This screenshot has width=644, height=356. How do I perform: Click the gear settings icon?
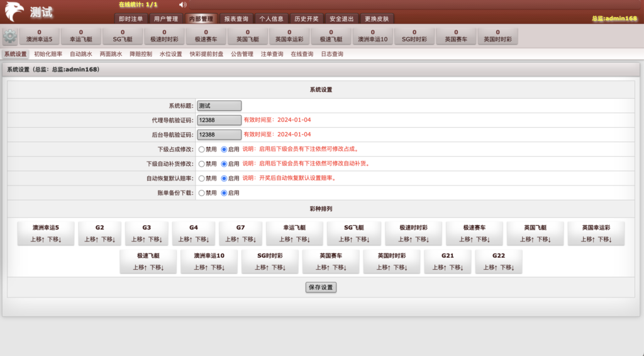(x=10, y=36)
